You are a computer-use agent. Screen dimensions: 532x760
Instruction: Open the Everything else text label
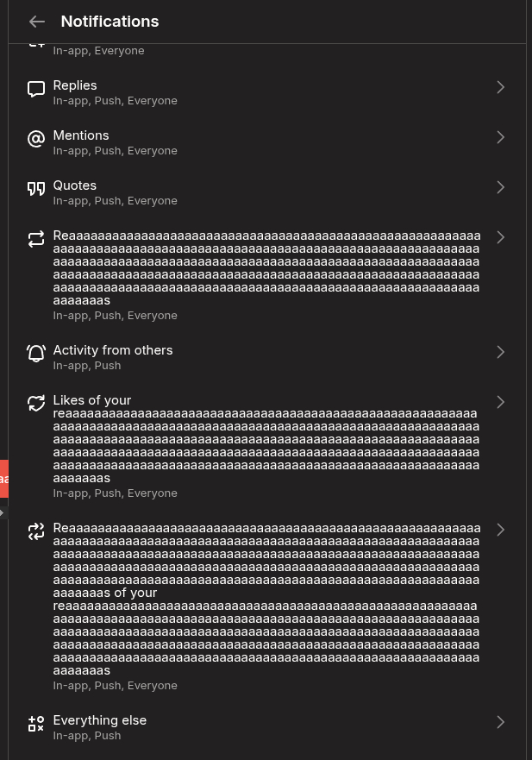[100, 720]
